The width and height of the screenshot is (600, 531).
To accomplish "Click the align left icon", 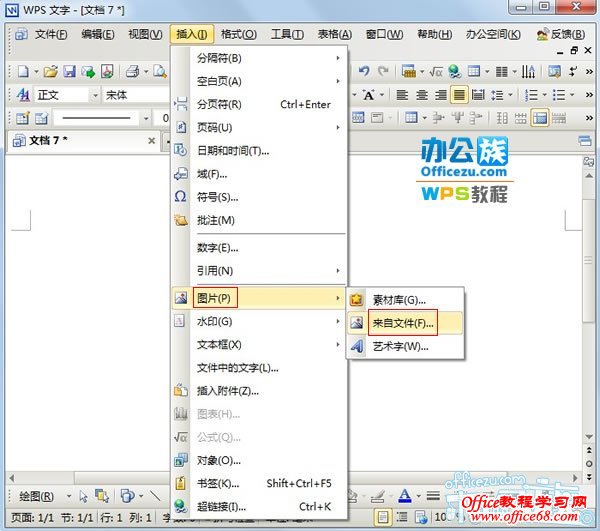I will point(402,94).
